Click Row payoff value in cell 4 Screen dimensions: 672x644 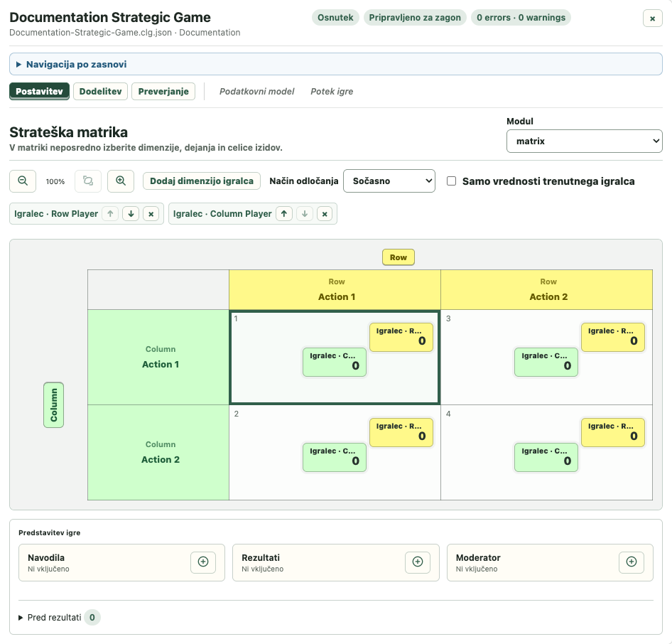tap(613, 432)
